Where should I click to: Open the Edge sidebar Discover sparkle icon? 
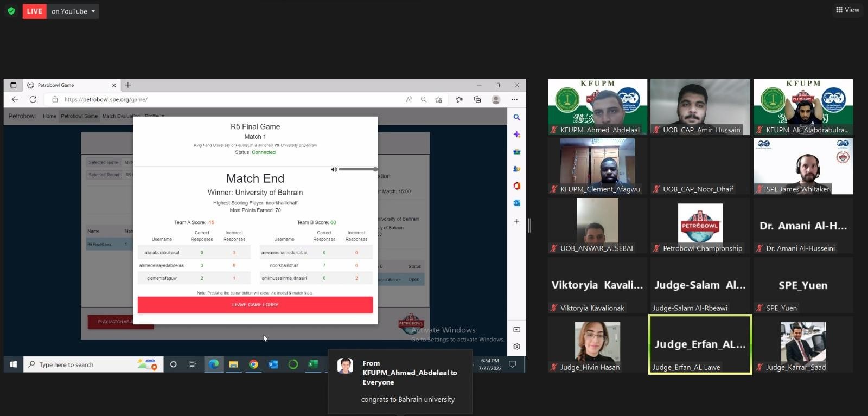516,135
